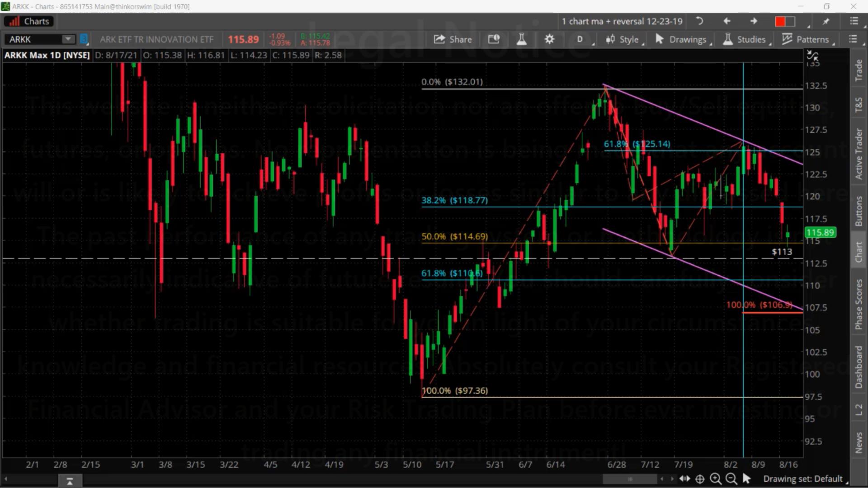Open chart settings gear
Viewport: 868px width, 488px height.
coord(549,39)
